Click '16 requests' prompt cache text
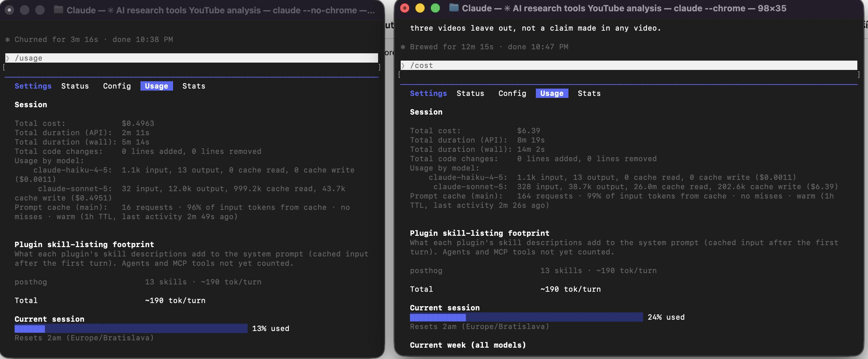The height and width of the screenshot is (359, 868). [147, 208]
